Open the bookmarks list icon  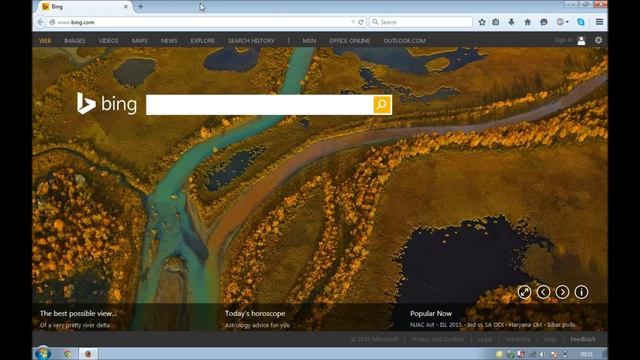pos(496,22)
